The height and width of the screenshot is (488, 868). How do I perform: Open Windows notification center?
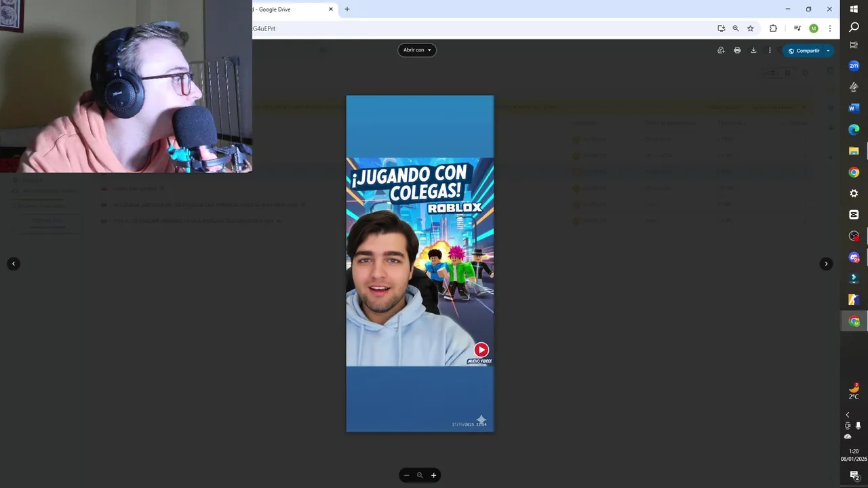(854, 476)
